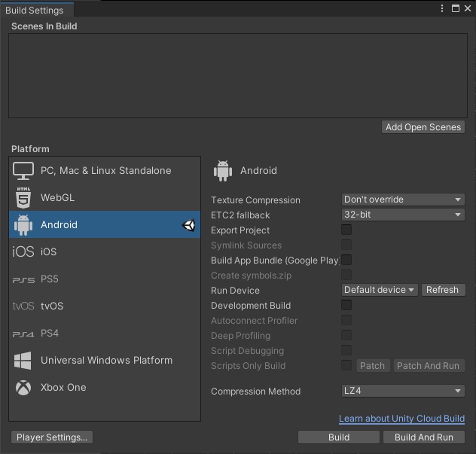476x454 pixels.
Task: Click the PS5 logo icon
Action: point(23,279)
